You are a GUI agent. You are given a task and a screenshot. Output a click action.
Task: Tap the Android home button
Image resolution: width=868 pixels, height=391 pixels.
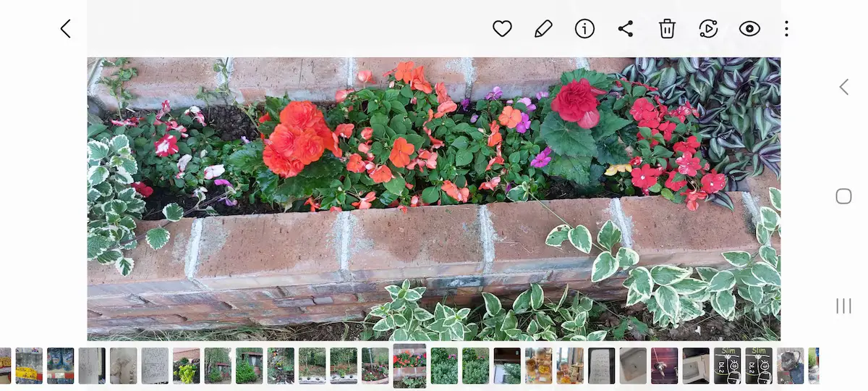click(x=843, y=196)
